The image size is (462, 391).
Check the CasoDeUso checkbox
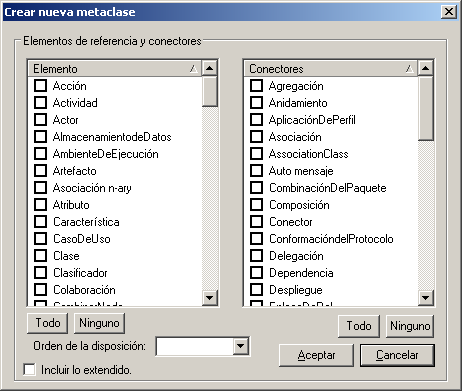(x=40, y=239)
